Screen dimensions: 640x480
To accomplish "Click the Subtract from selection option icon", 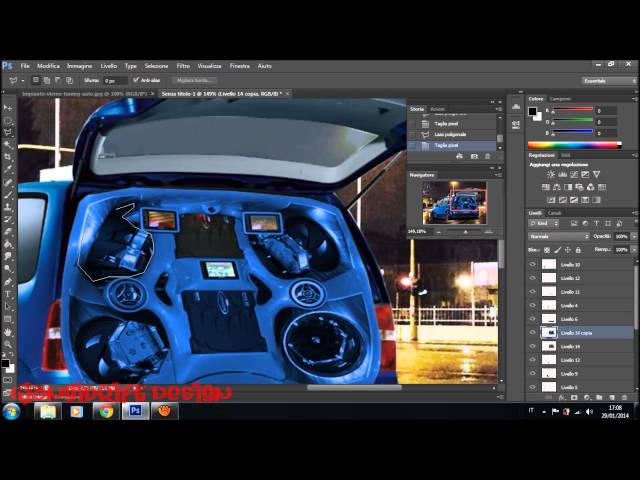I will [x=58, y=80].
